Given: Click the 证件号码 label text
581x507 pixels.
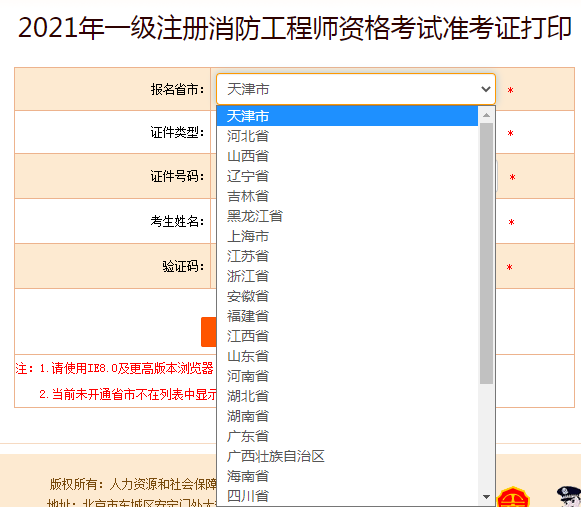Looking at the screenshot, I should pos(177,176).
